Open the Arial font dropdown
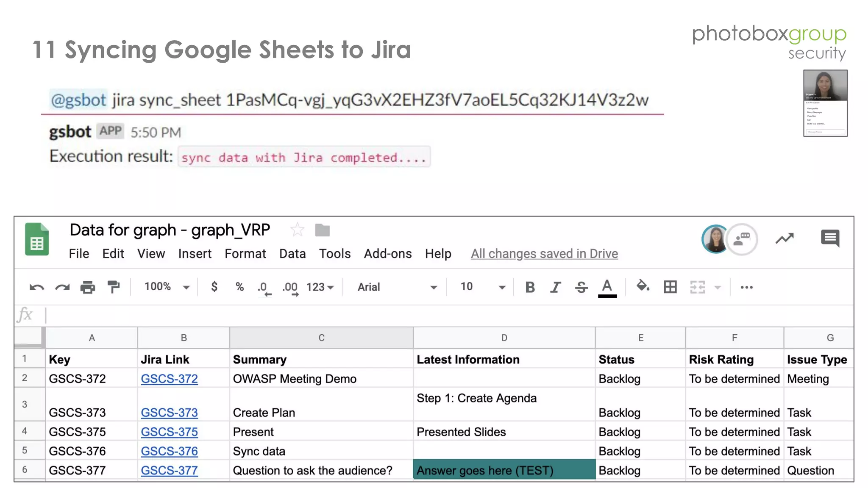868x488 pixels. point(397,287)
